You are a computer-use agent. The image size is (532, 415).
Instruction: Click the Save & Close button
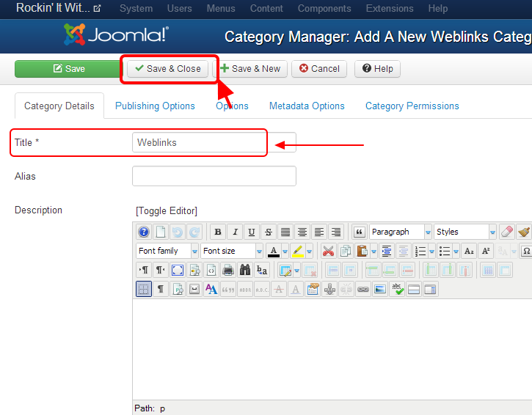click(x=168, y=69)
